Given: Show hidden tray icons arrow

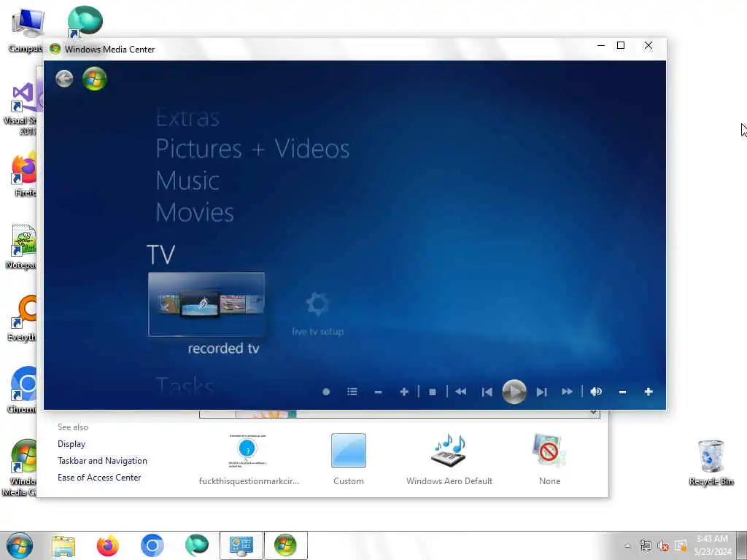Looking at the screenshot, I should (x=627, y=545).
